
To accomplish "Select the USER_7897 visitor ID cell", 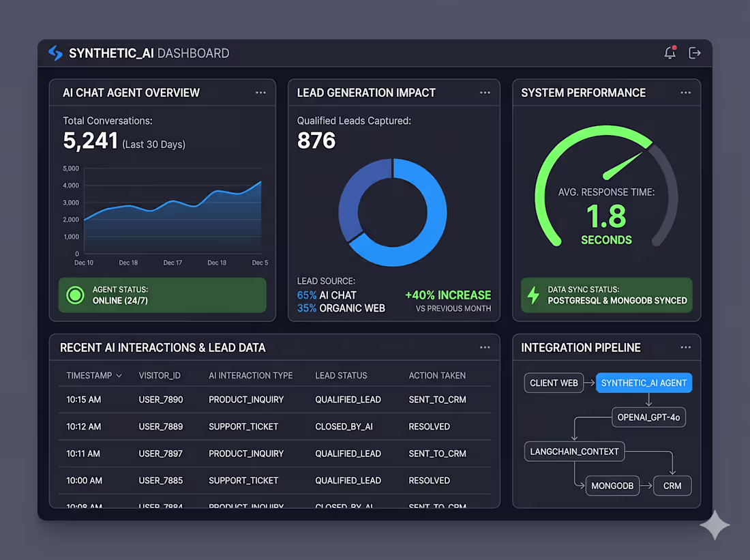I will [161, 454].
